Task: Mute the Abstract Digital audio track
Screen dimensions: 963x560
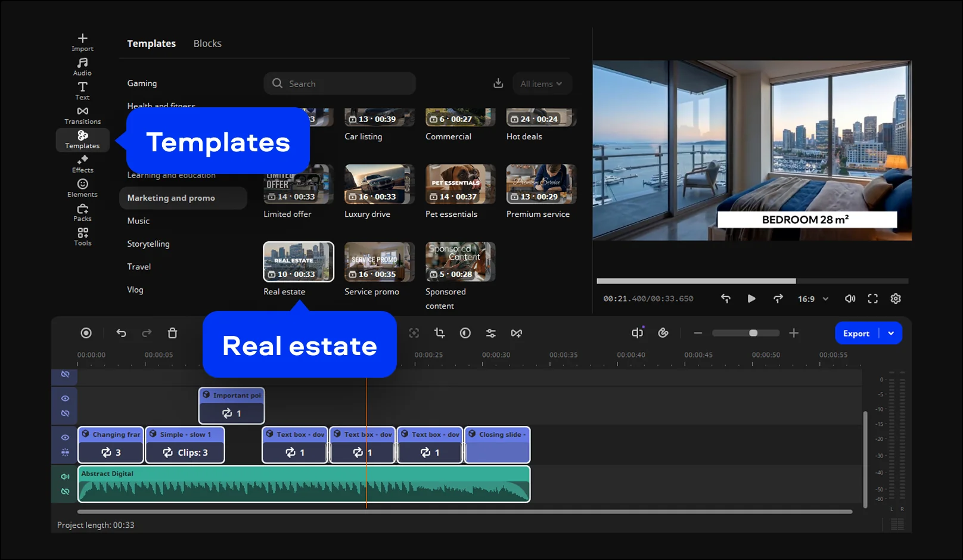Action: (65, 477)
